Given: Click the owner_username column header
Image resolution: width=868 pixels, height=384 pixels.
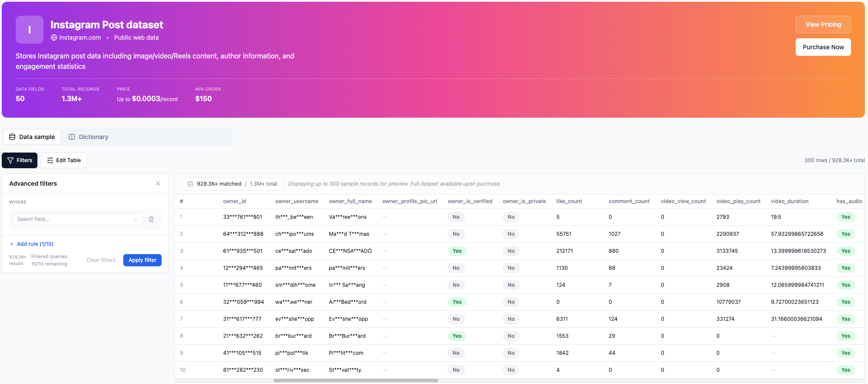Looking at the screenshot, I should 297,201.
